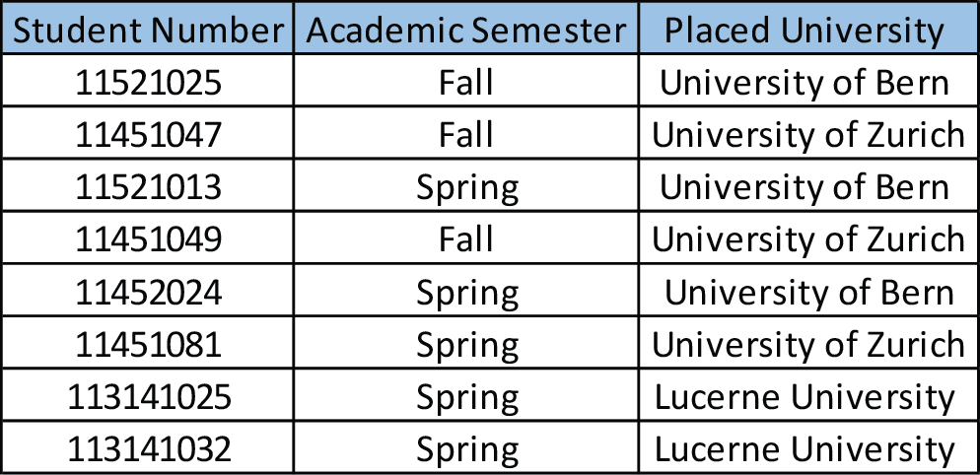Click student number 113141025
Viewport: 980px width, 475px height.
point(148,395)
